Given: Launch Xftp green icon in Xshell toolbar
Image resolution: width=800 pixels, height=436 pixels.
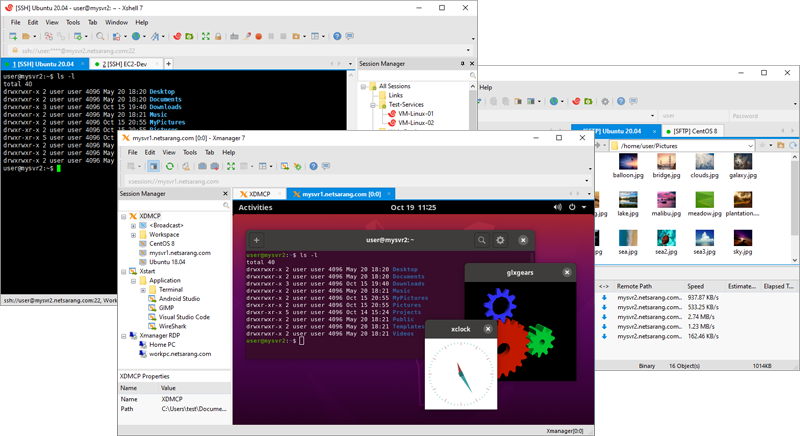Looking at the screenshot, I should (189, 36).
